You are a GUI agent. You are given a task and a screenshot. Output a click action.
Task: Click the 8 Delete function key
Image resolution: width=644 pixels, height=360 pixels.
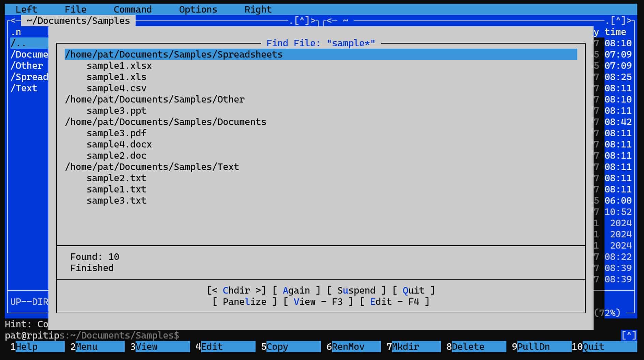476,347
